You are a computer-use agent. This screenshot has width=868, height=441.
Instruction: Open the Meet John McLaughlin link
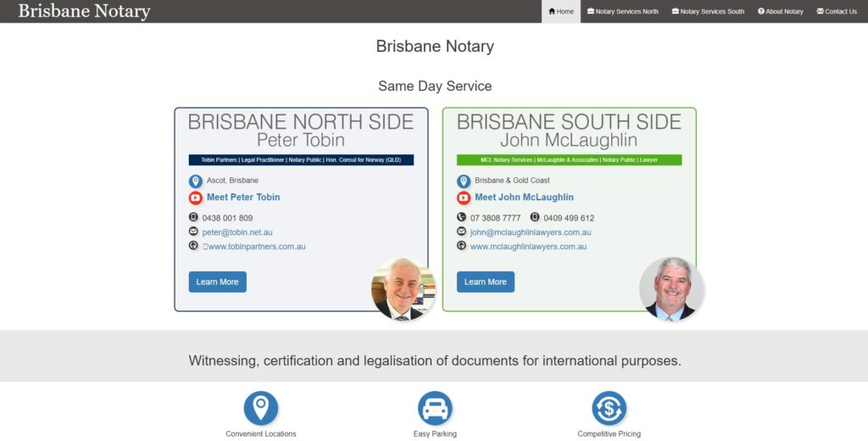[524, 198]
